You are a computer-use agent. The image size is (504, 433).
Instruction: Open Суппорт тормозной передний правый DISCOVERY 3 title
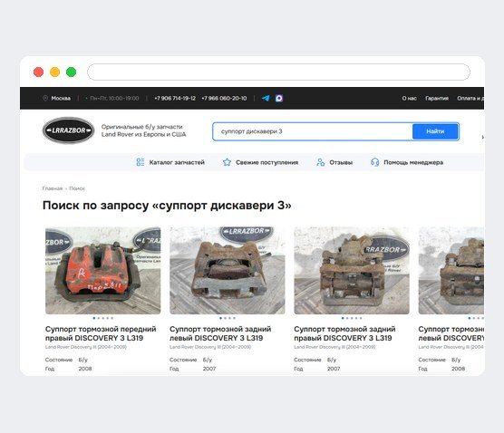click(x=101, y=333)
